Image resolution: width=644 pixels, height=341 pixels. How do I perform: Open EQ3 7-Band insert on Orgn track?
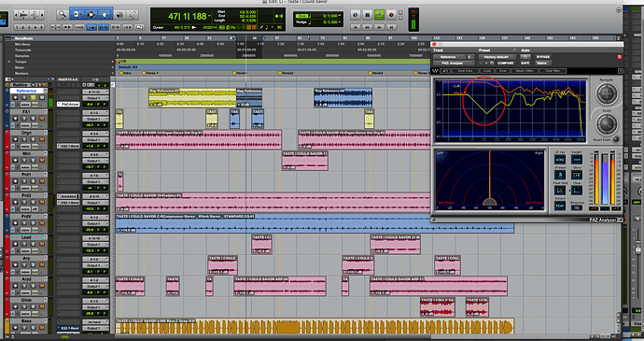[68, 146]
